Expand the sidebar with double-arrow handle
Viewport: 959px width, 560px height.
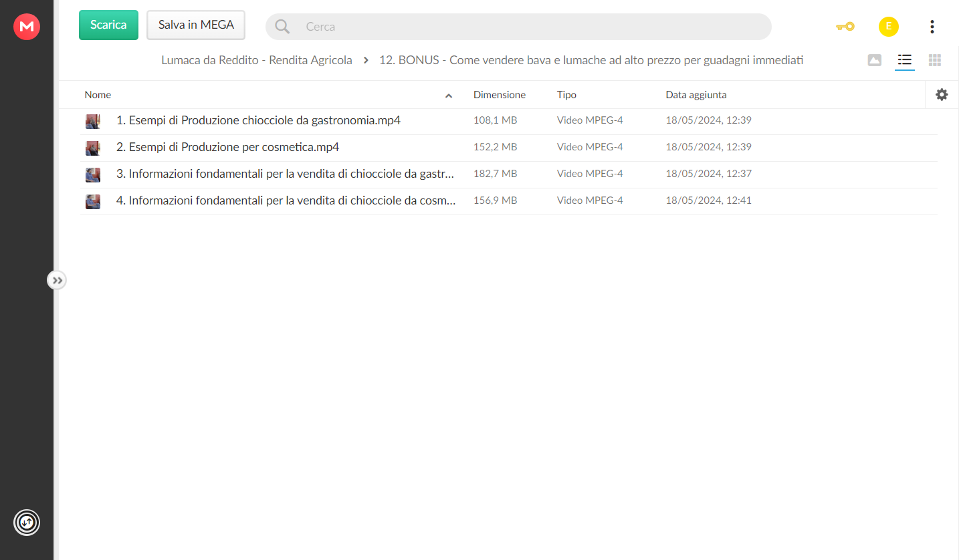point(57,280)
